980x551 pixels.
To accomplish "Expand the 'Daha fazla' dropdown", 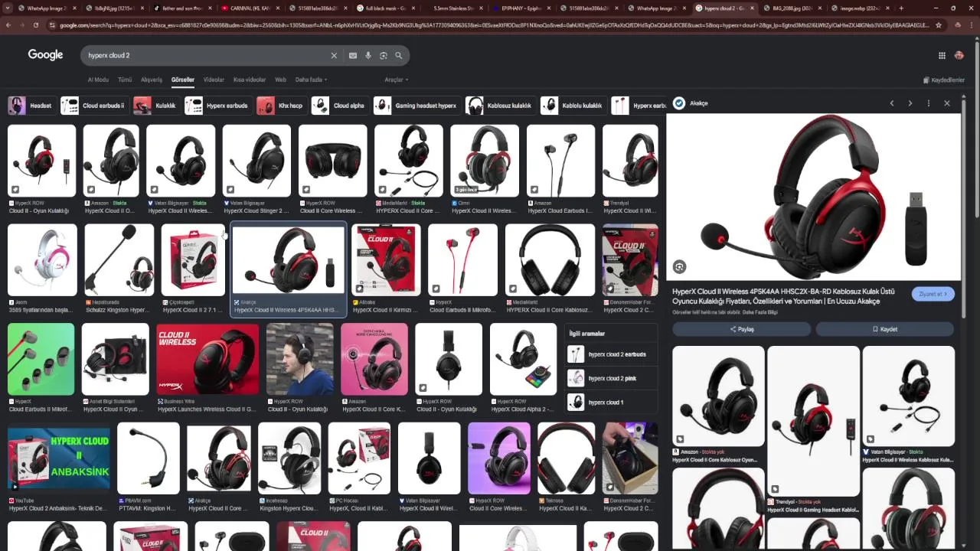I will (311, 80).
